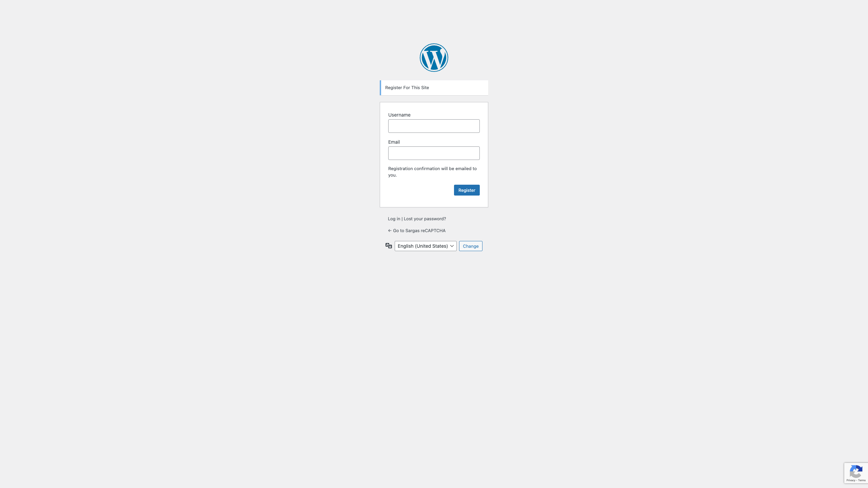The width and height of the screenshot is (868, 488).
Task: Click the registration confirmation help text
Action: pyautogui.click(x=432, y=172)
